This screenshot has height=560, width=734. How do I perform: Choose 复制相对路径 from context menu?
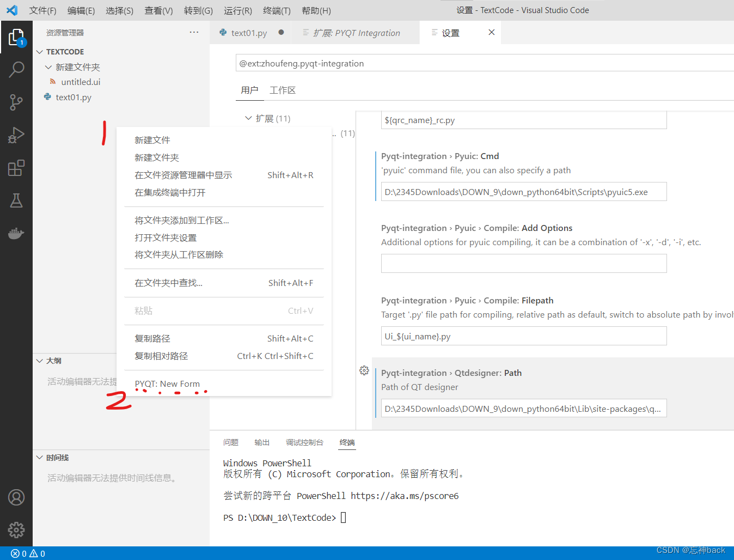[x=224, y=356]
